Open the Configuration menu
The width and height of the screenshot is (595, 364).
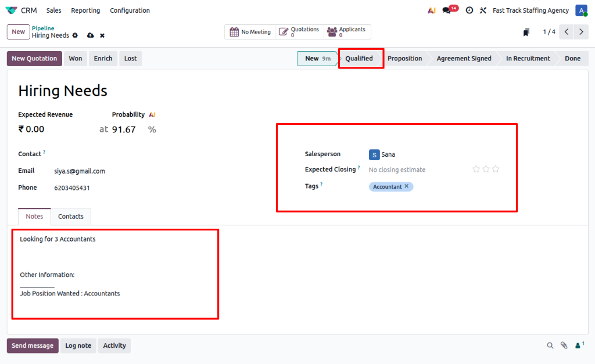tap(130, 10)
